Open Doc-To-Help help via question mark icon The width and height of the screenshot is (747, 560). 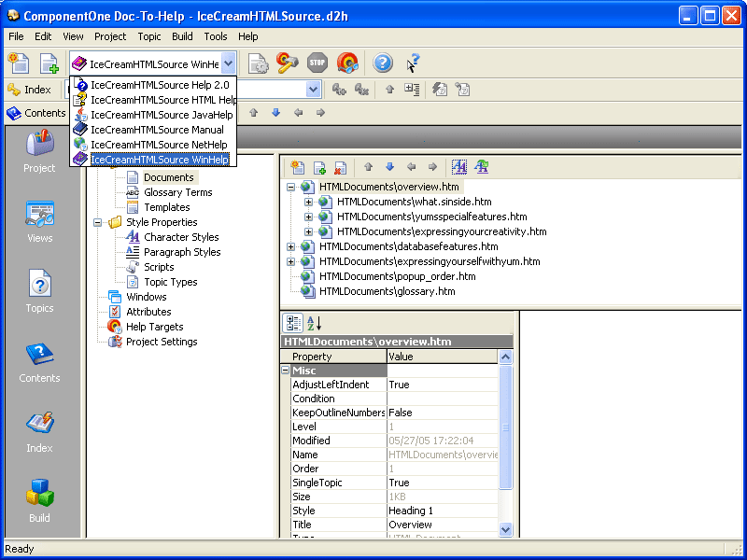pos(383,63)
